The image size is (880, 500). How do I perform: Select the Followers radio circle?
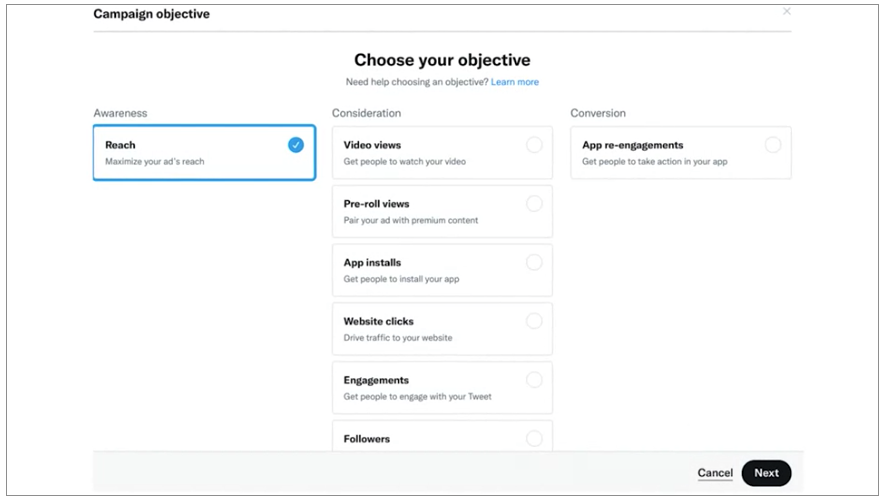click(x=534, y=438)
